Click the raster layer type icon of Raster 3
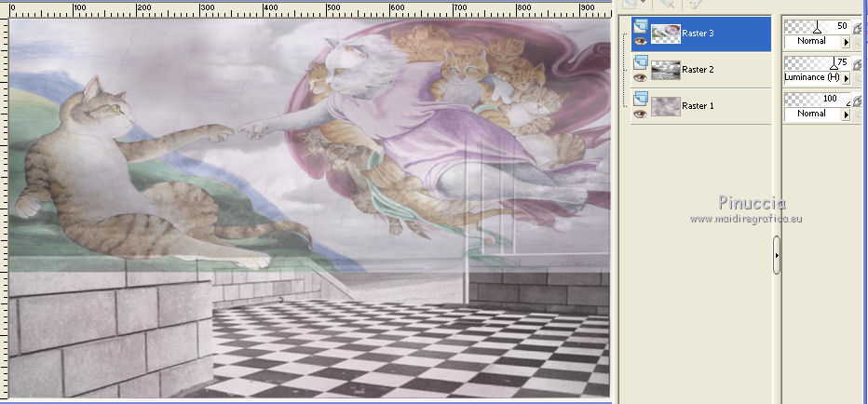 [x=641, y=26]
